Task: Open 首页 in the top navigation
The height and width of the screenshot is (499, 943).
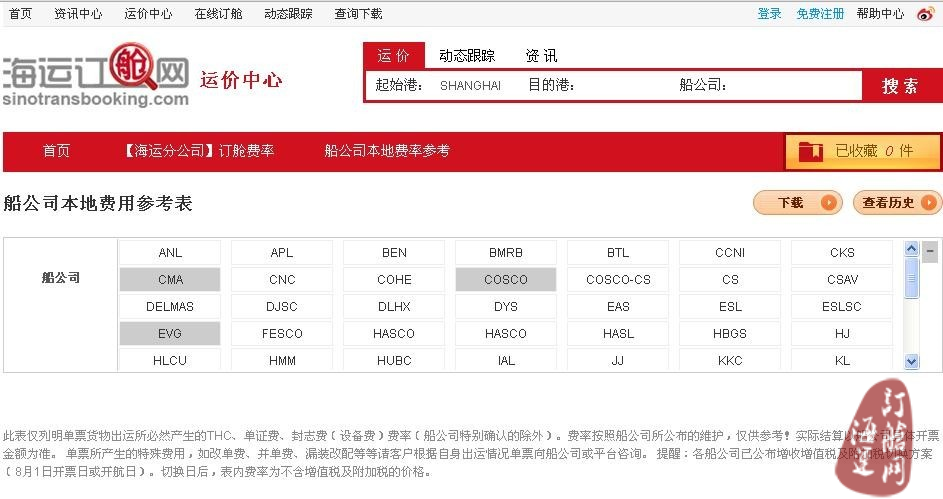Action: click(20, 13)
